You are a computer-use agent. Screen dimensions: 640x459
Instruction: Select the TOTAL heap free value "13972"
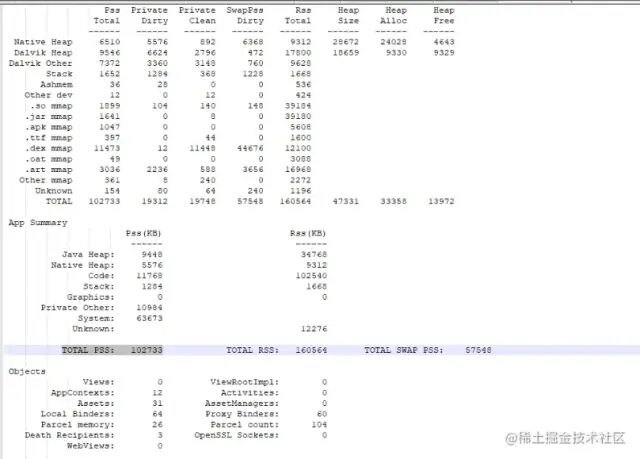441,201
